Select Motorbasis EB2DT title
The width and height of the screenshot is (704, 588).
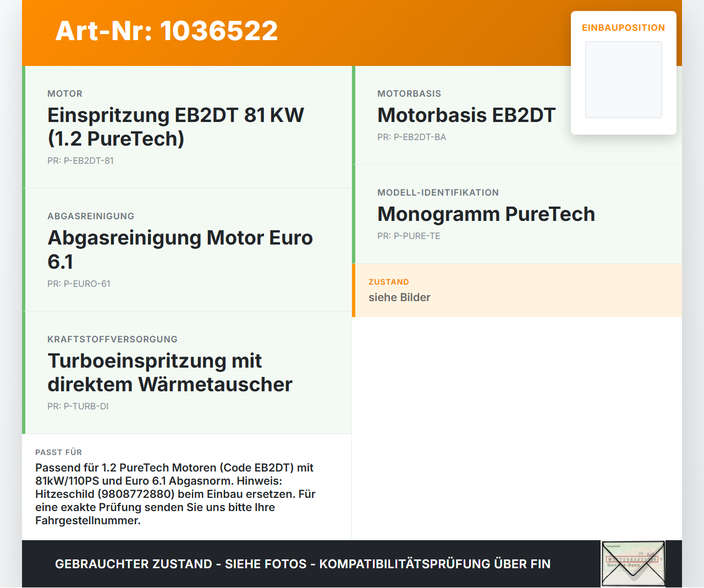[x=466, y=115]
